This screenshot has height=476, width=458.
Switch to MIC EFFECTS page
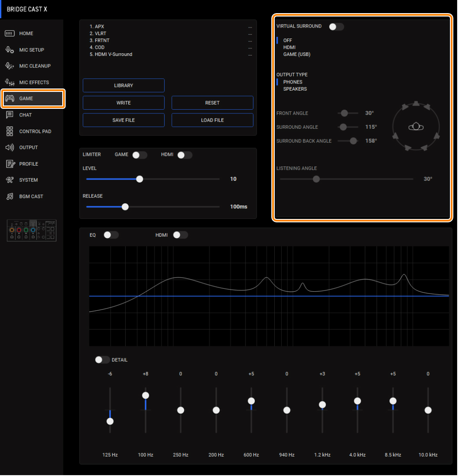pos(32,82)
